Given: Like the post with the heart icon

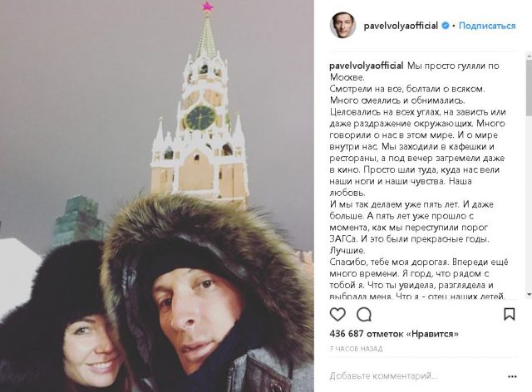Looking at the screenshot, I should click(x=337, y=314).
